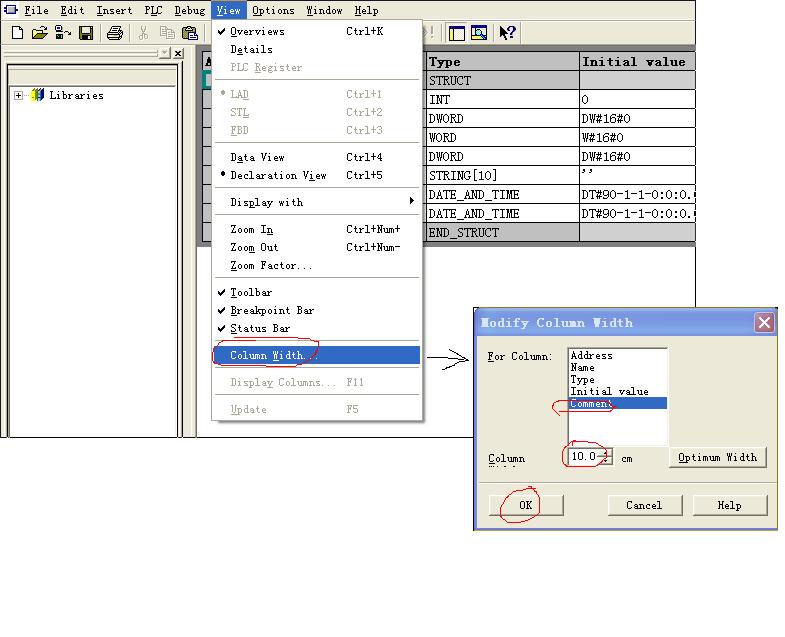Toggle the Status Bar option
The image size is (785, 637).
[317, 328]
